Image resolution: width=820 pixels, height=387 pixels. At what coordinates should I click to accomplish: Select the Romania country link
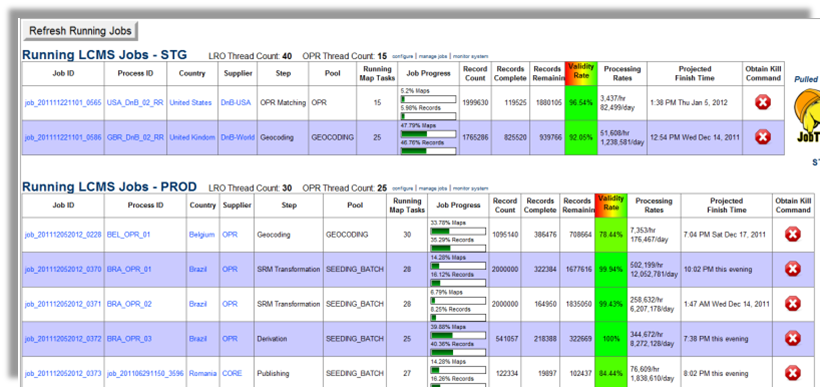203,374
